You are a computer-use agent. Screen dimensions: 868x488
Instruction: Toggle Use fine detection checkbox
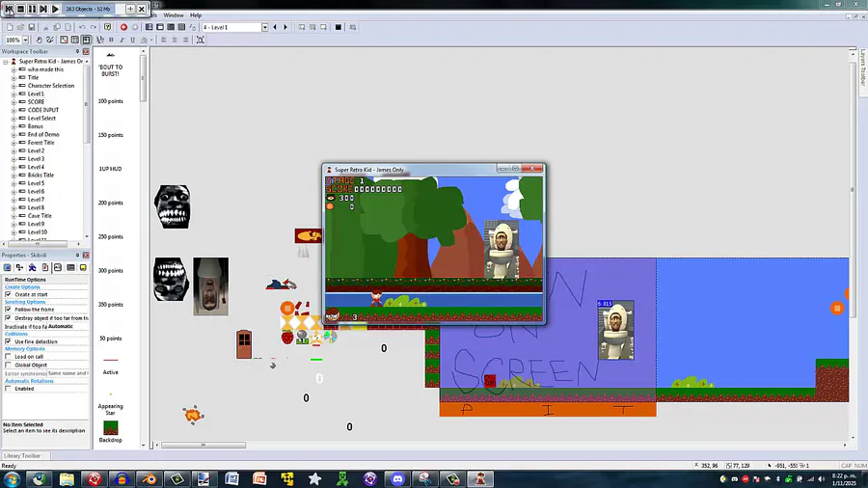9,341
